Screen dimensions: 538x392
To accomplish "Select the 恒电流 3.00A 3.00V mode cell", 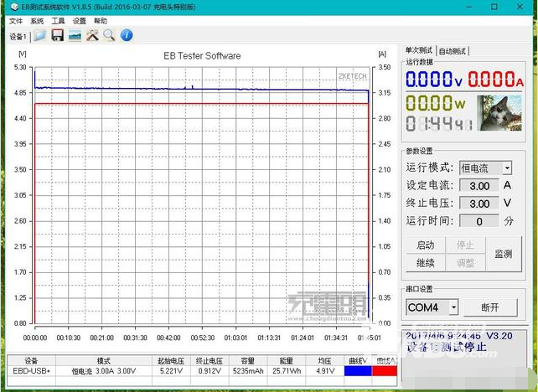I will click(104, 371).
